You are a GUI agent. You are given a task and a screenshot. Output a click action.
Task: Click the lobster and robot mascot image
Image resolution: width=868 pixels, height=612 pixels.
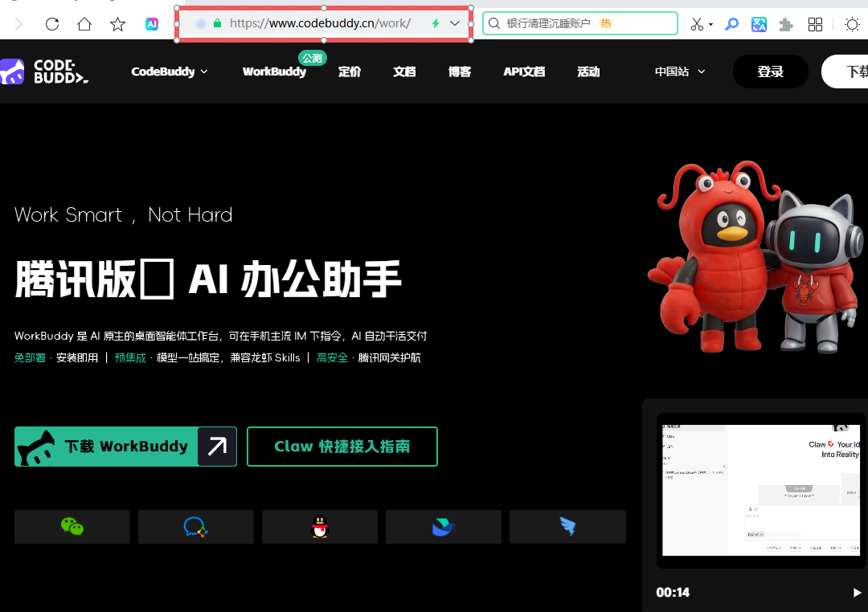pyautogui.click(x=755, y=257)
